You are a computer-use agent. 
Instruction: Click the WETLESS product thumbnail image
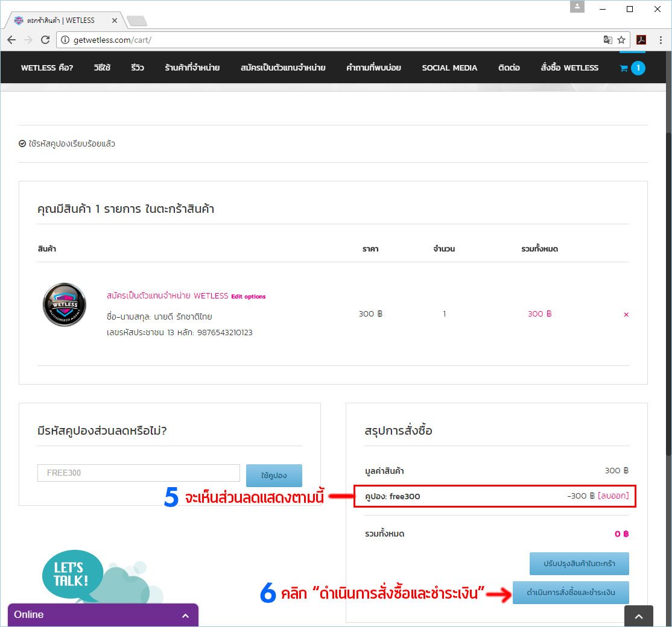coord(65,304)
